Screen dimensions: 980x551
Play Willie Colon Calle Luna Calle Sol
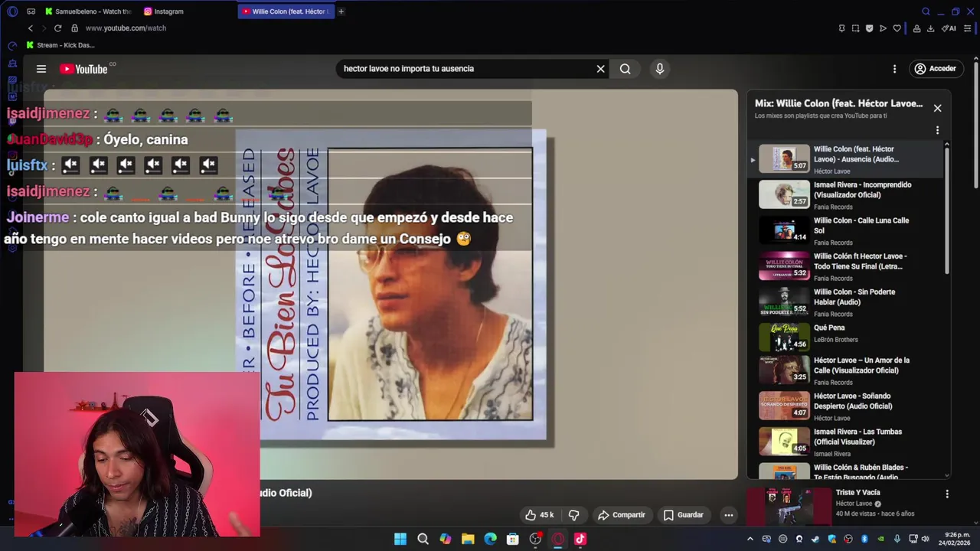844,230
